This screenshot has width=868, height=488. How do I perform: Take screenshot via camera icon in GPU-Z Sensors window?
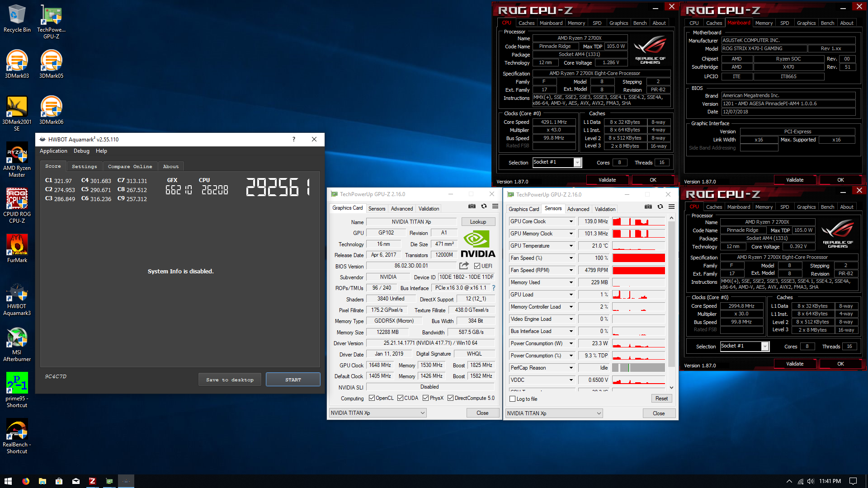tap(648, 206)
